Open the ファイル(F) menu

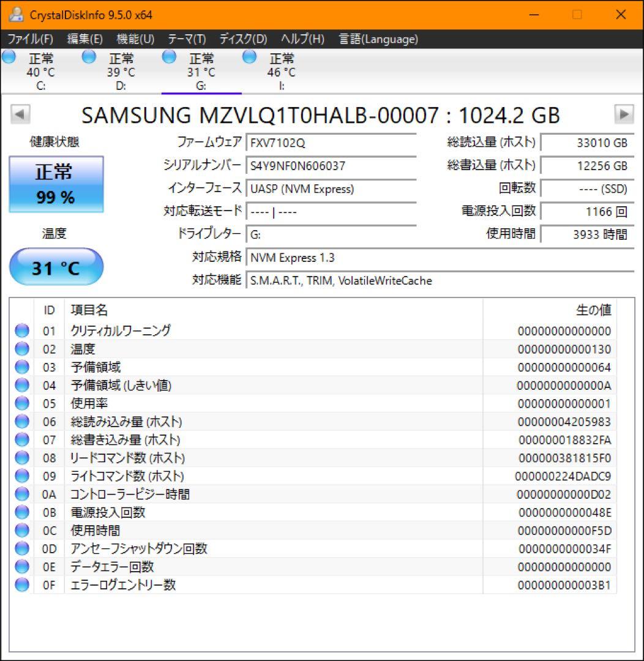click(31, 39)
